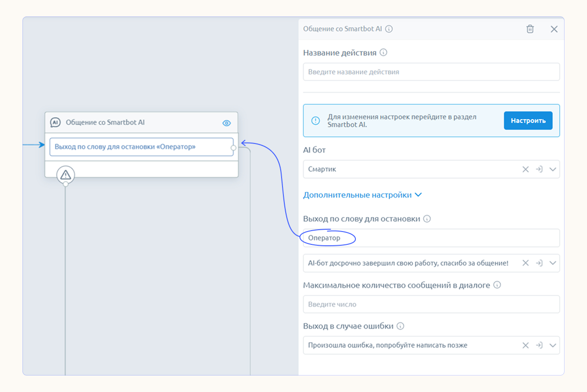Expand the «Смартик» AI bot dropdown
Image resolution: width=587 pixels, height=392 pixels.
(553, 169)
